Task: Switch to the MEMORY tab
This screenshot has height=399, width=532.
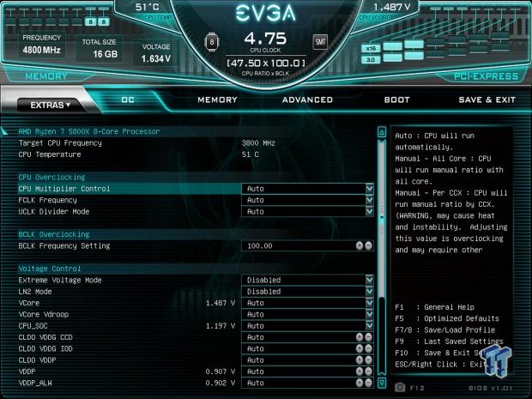Action: click(x=217, y=100)
